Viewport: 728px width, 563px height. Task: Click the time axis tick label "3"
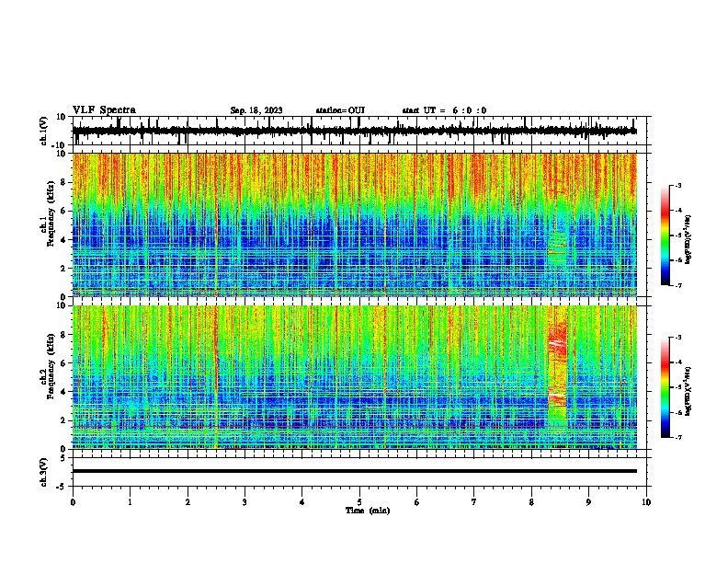pyautogui.click(x=245, y=502)
